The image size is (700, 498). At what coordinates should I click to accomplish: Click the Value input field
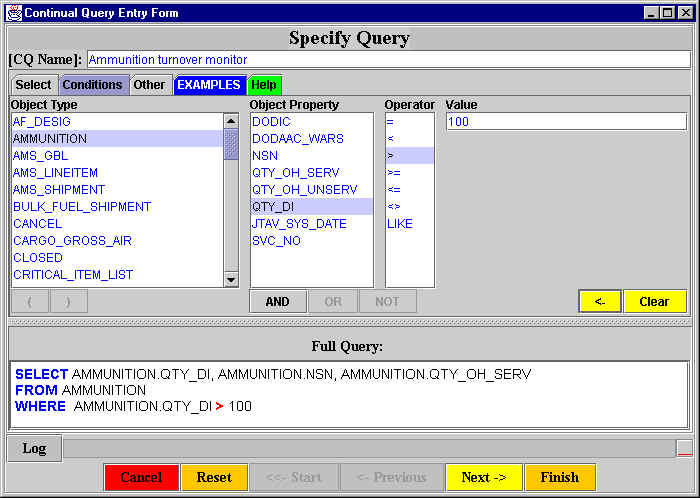click(x=565, y=121)
